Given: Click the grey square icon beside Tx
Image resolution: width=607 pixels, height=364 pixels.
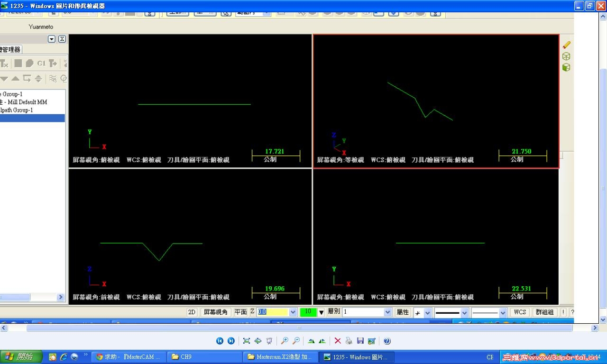Looking at the screenshot, I should click(18, 63).
